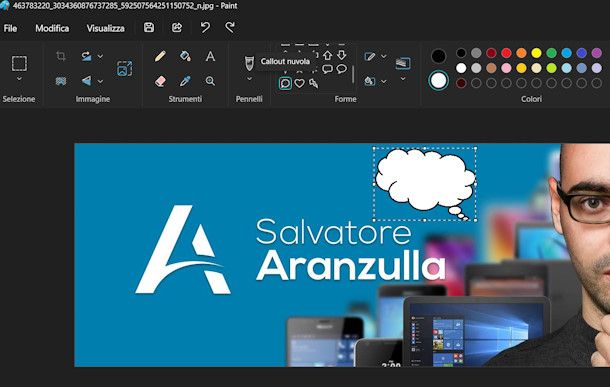The image size is (610, 387).
Task: Click the shape outline icon
Action: (x=370, y=56)
